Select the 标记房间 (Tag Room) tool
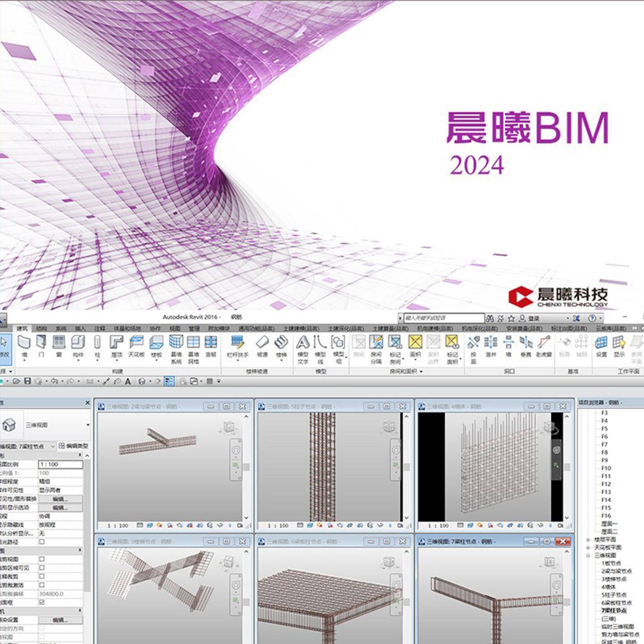This screenshot has width=644, height=644. tap(395, 349)
